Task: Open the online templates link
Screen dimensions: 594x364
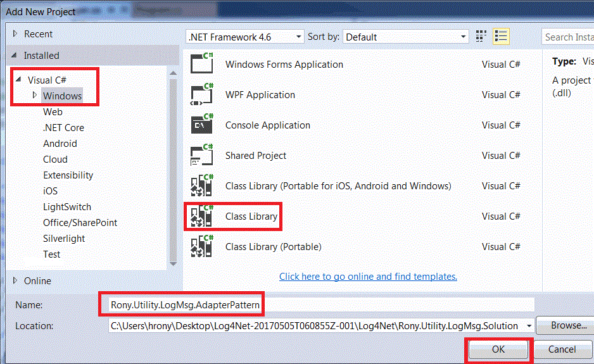Action: coord(368,277)
